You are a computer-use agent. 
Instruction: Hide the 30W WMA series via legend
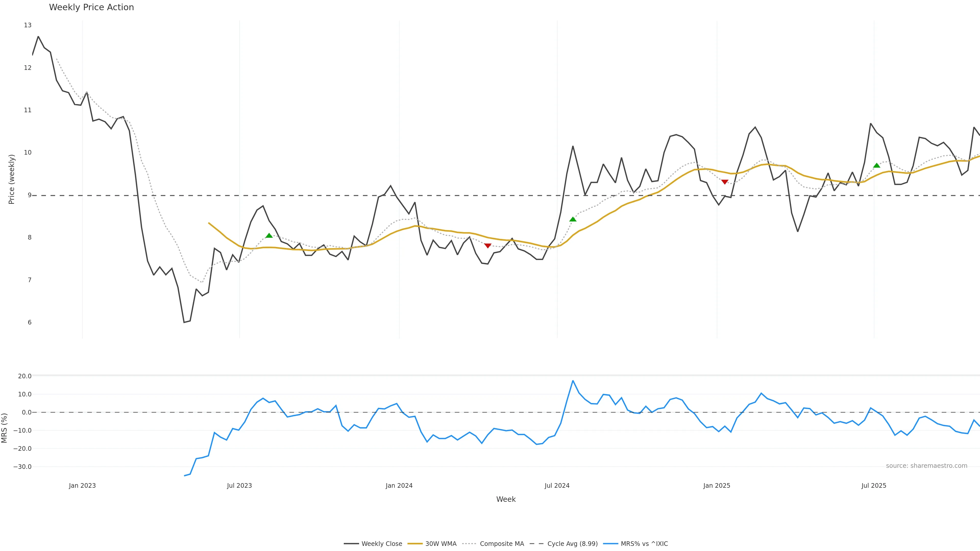coord(440,544)
